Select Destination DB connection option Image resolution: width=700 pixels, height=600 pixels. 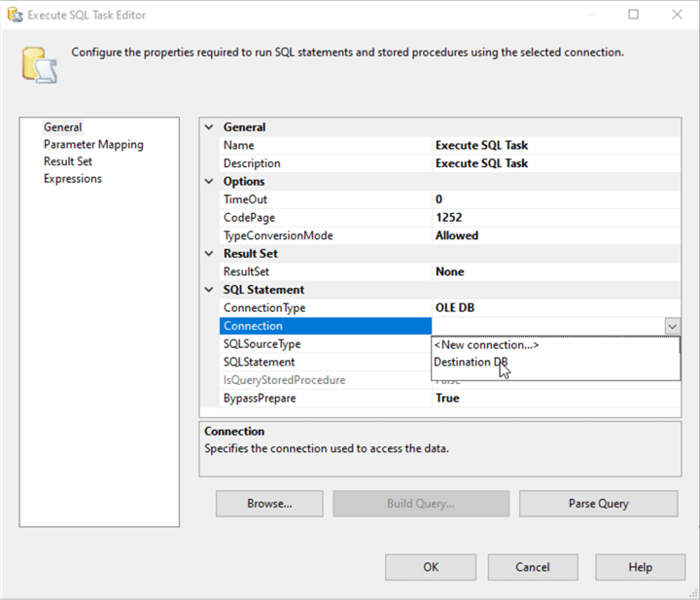471,363
